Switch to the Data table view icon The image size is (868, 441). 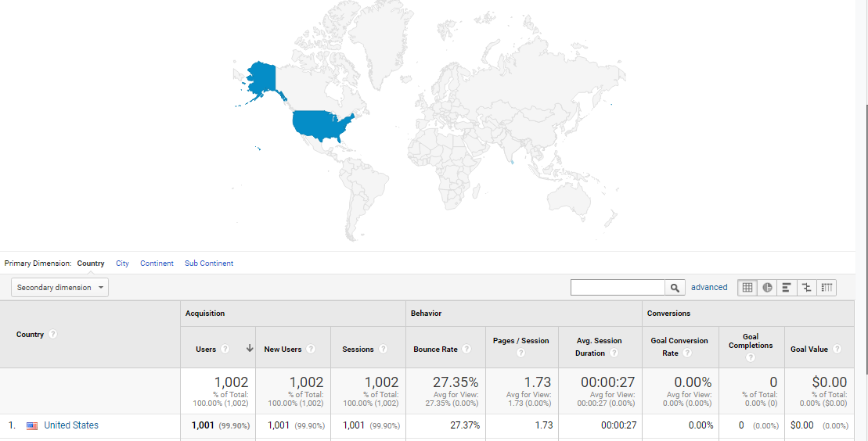pos(747,288)
